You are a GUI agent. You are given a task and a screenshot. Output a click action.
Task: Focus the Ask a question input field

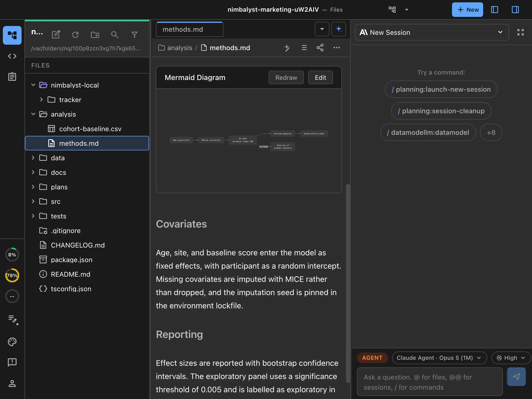(x=430, y=382)
